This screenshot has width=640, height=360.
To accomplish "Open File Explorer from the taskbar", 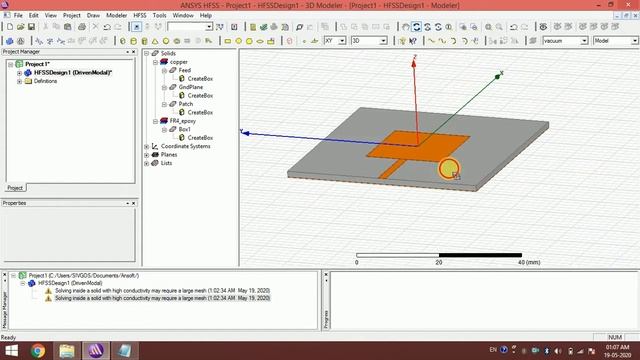I will click(x=67, y=351).
